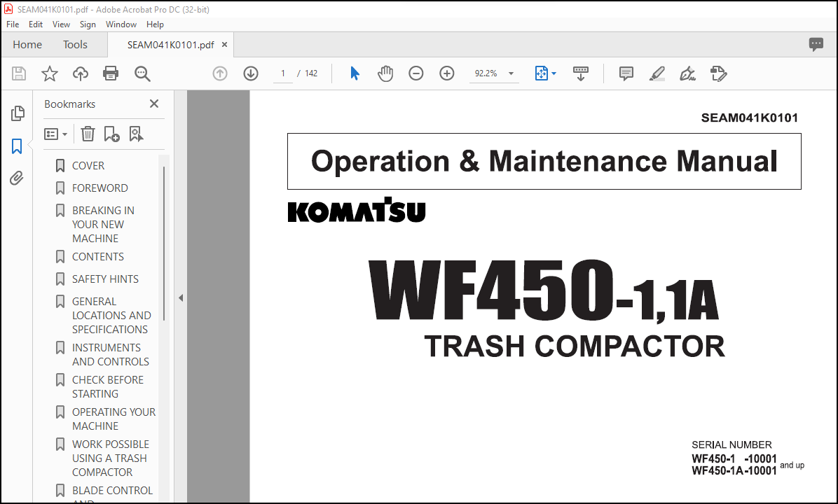
Task: Click the page number input field
Action: point(282,73)
